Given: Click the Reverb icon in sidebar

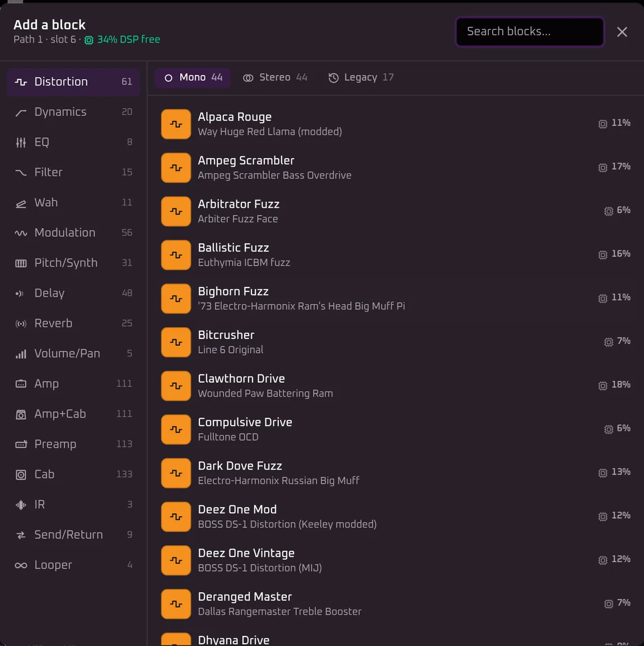Looking at the screenshot, I should 21,324.
